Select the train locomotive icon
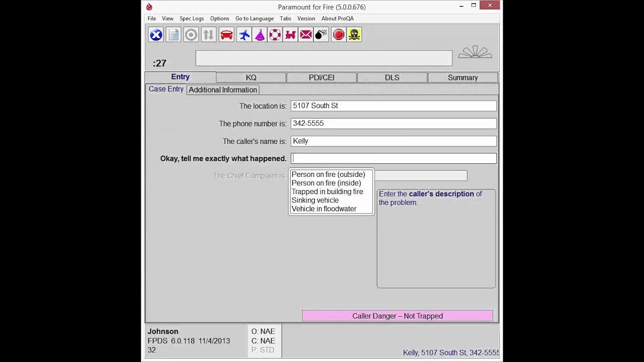This screenshot has width=644, height=362. (290, 35)
